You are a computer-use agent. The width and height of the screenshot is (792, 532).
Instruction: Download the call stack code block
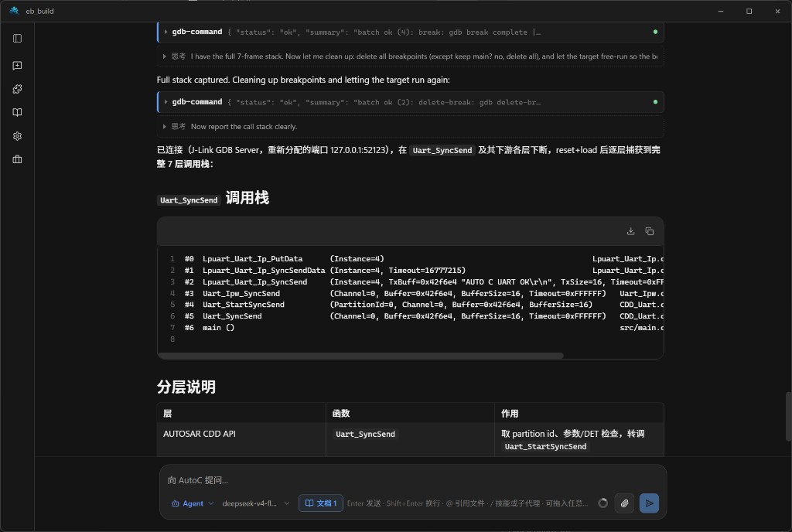[x=630, y=231]
